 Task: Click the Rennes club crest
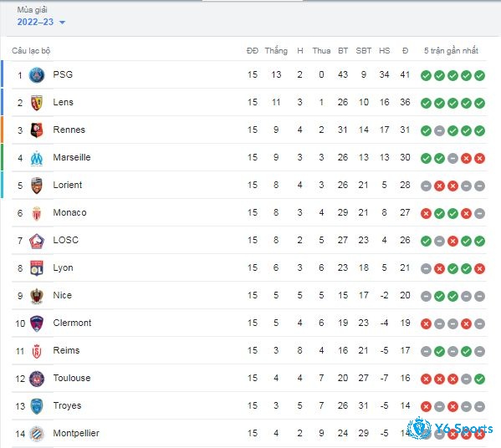(37, 130)
